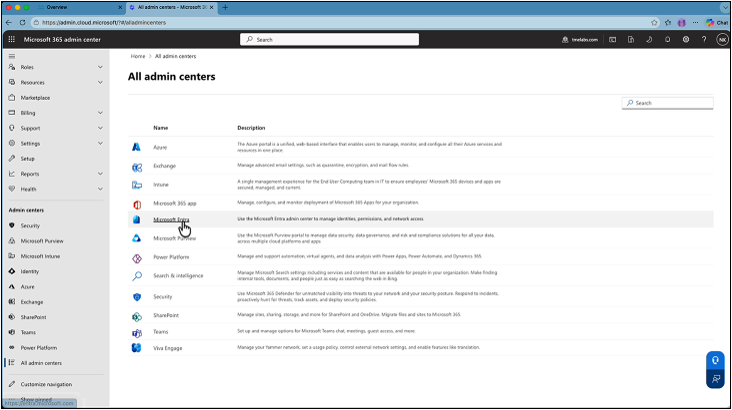Image resolution: width=732 pixels, height=410 pixels.
Task: Click the Search & intelligence magnifier icon
Action: click(137, 276)
